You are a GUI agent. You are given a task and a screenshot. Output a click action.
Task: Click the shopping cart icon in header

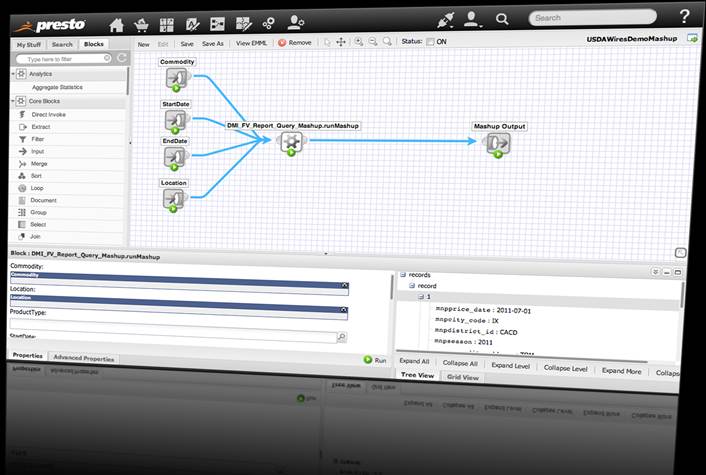click(x=141, y=23)
